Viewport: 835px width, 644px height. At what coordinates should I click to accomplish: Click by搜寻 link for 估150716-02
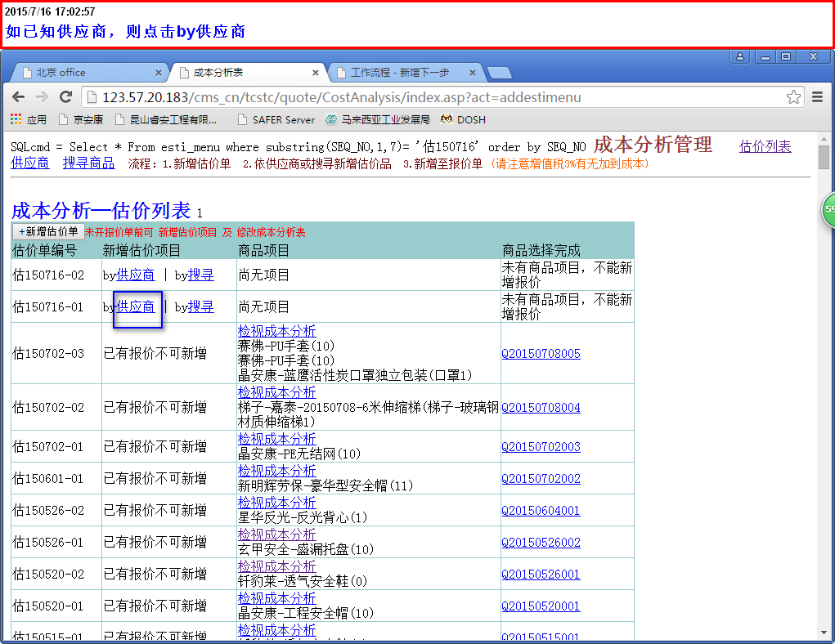click(200, 275)
